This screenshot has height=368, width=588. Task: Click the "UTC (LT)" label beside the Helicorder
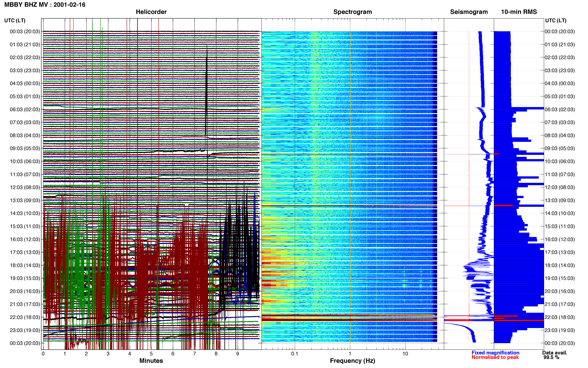click(x=15, y=20)
